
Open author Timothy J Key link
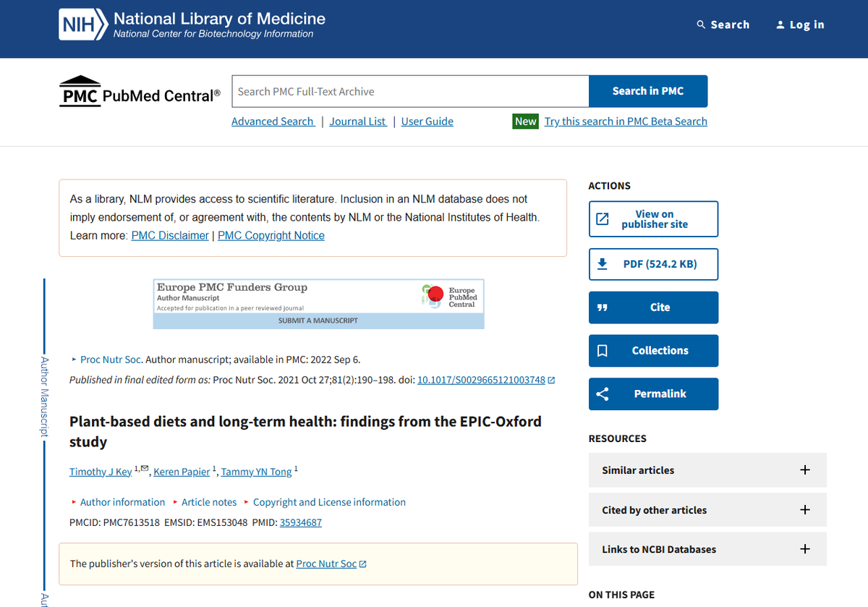[x=101, y=472]
